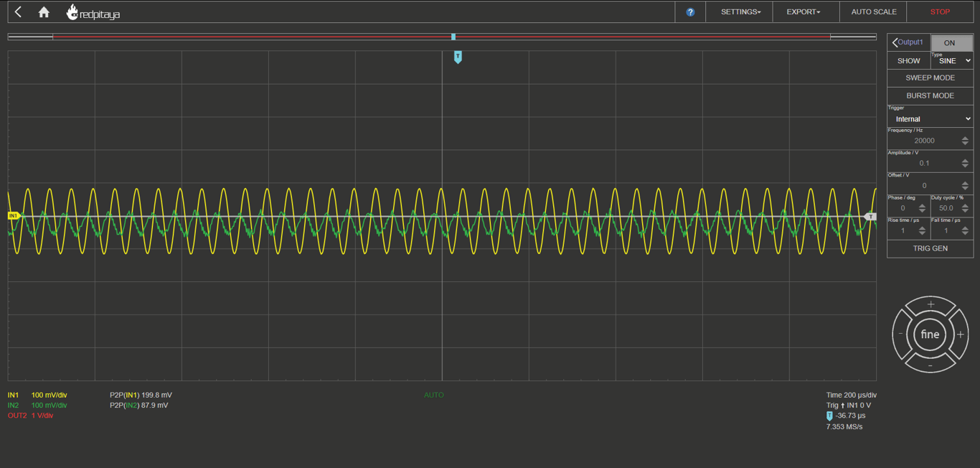Click the Offset field showing 0

pos(924,185)
